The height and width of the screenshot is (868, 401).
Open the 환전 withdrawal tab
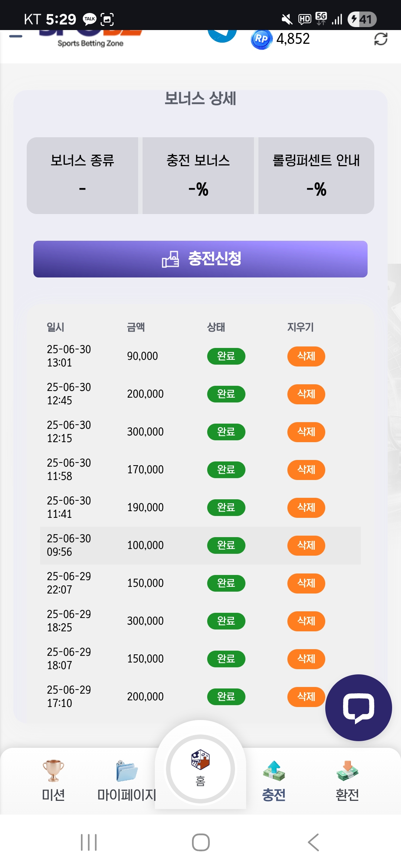pyautogui.click(x=347, y=780)
